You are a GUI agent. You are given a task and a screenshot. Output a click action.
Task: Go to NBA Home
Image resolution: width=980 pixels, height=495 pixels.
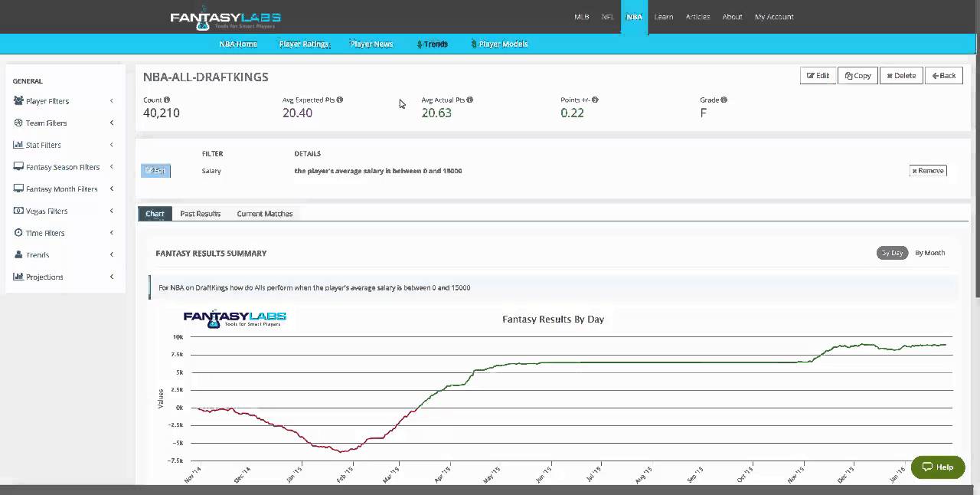238,44
